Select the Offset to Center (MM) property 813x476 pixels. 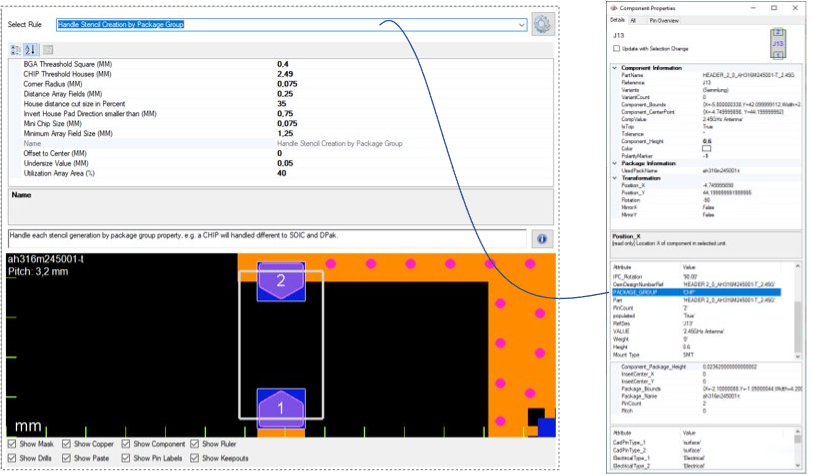coord(281,153)
